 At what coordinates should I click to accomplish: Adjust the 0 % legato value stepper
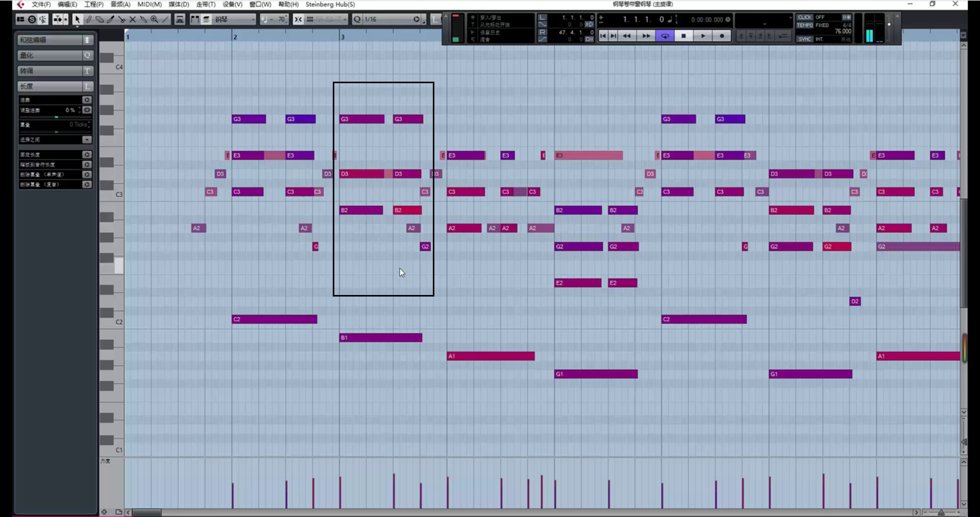(x=80, y=110)
